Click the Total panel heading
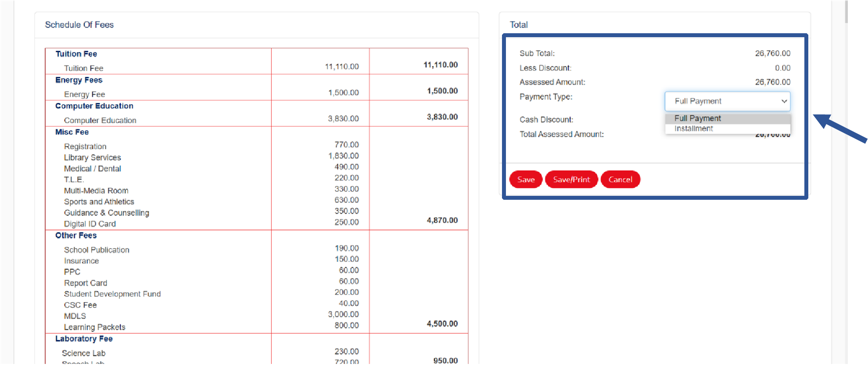 [519, 25]
